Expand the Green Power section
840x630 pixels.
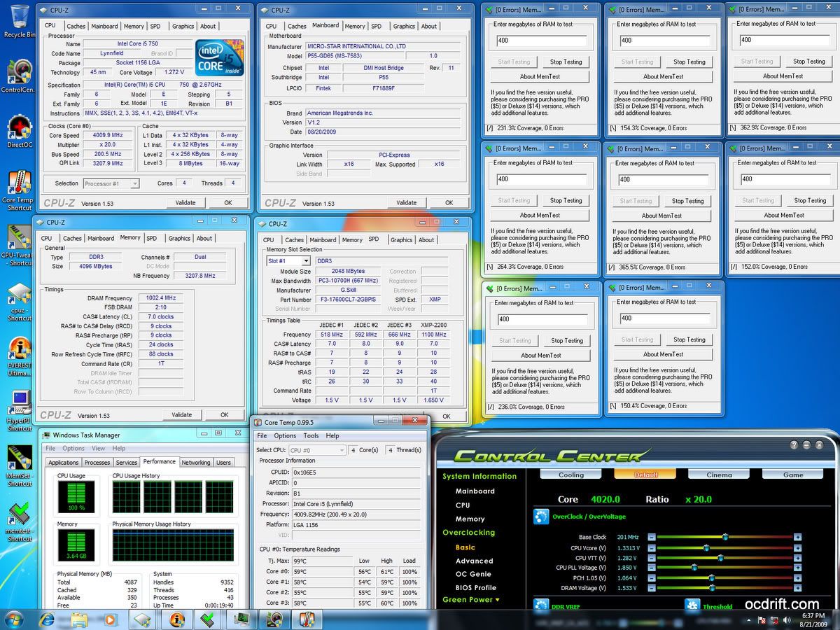(x=471, y=600)
